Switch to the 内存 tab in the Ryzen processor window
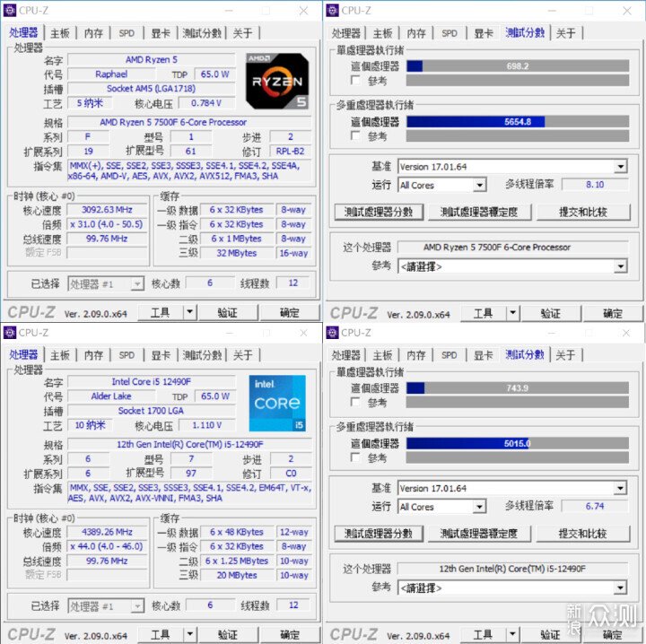 [93, 33]
